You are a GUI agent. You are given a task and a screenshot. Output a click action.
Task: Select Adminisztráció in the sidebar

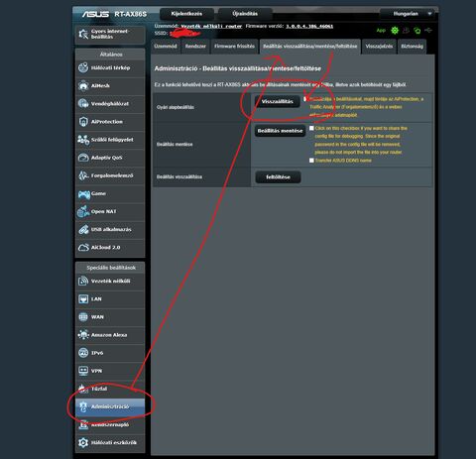pos(110,406)
